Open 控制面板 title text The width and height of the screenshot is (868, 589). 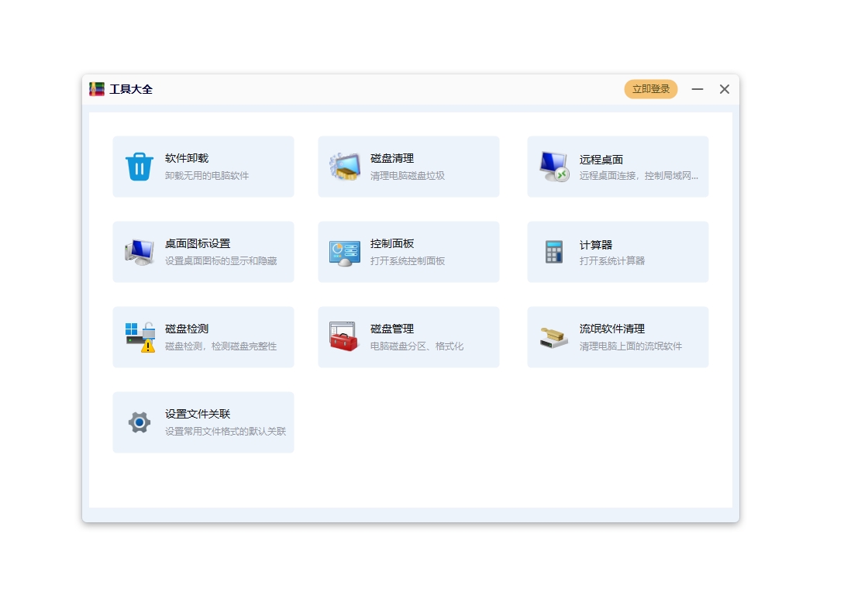[392, 243]
